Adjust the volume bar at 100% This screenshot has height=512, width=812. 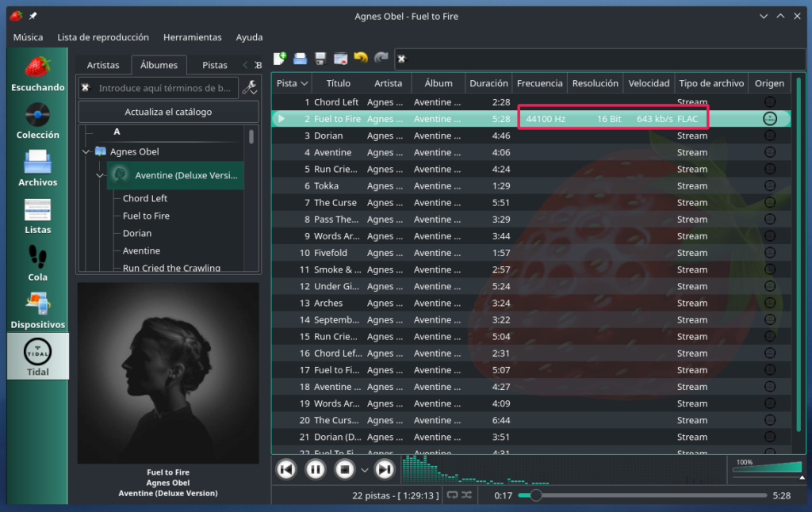(767, 467)
